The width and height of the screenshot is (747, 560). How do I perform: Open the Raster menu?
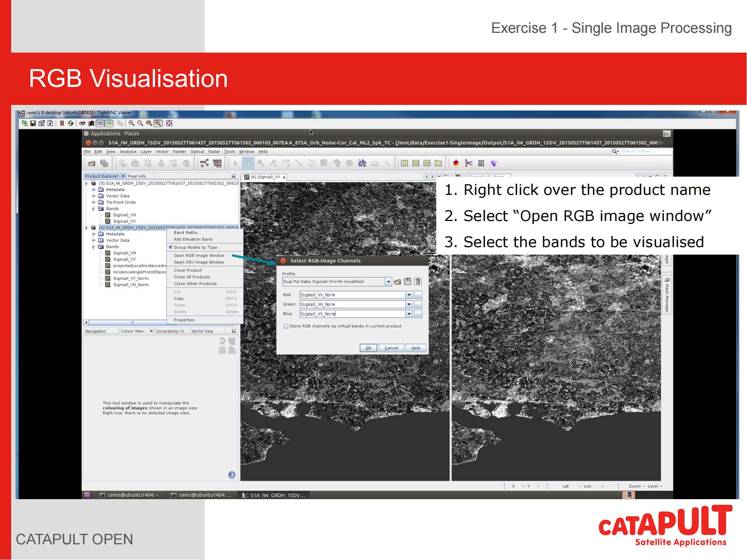(x=180, y=152)
